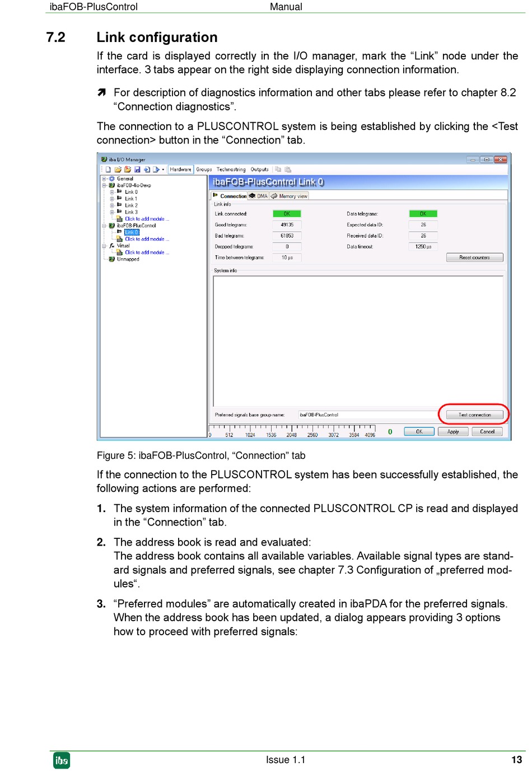Click the Data timeout value 1250 µs
The height and width of the screenshot is (777, 532).
(423, 246)
